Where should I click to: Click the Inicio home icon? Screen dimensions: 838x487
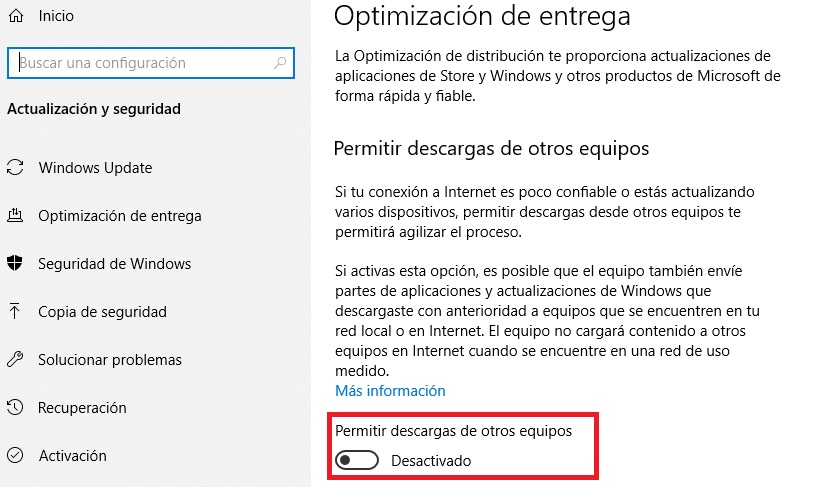click(15, 16)
